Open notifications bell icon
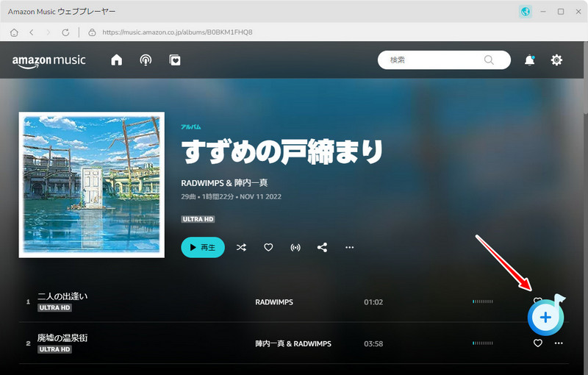This screenshot has height=375, width=588. (529, 60)
